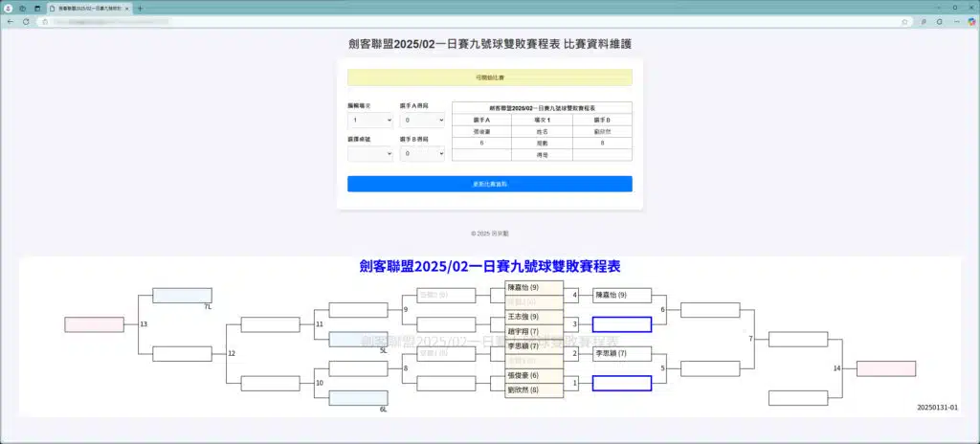Open the 選手B得局 score dropdown
Screen dimensions: 980x444
pyautogui.click(x=422, y=153)
